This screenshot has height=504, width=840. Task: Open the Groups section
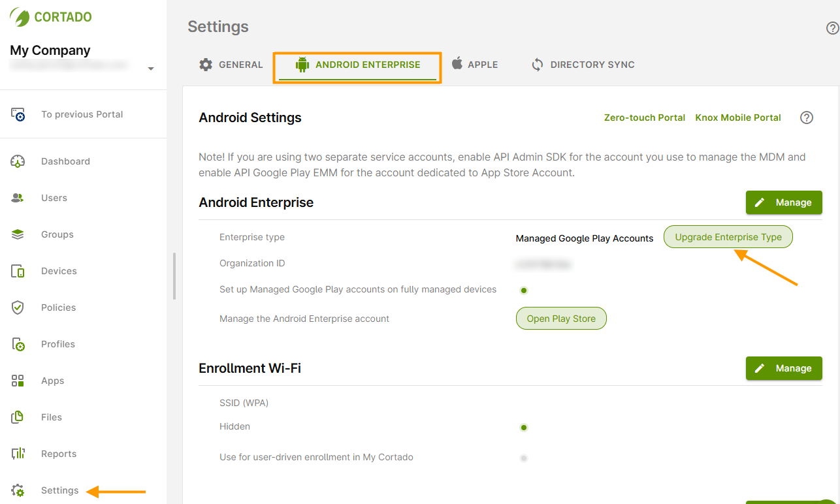click(57, 234)
